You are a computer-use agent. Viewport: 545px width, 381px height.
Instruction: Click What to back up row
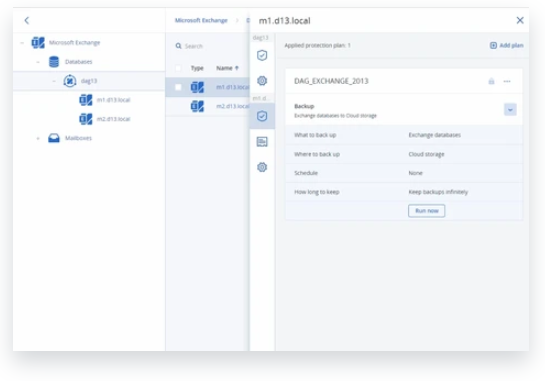point(404,135)
